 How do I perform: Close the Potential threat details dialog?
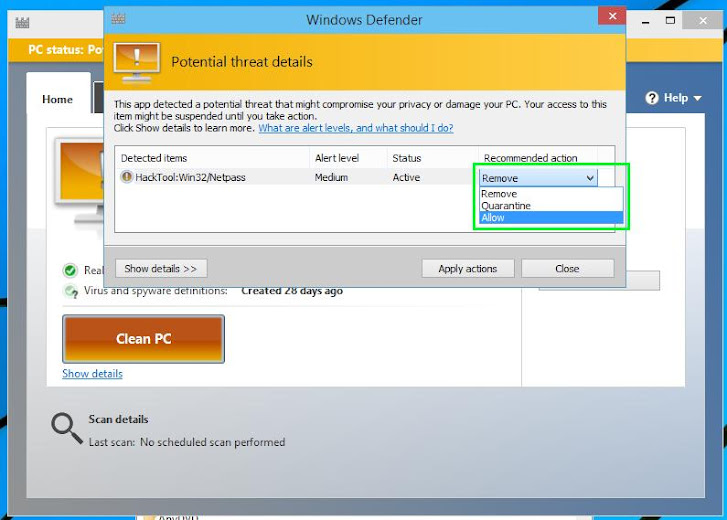(x=612, y=16)
